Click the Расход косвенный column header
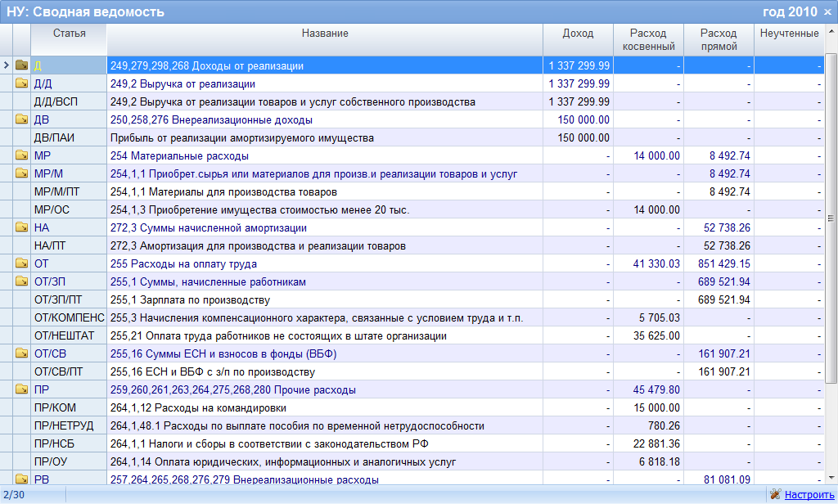Screen dimensions: 838x504 click(648, 39)
